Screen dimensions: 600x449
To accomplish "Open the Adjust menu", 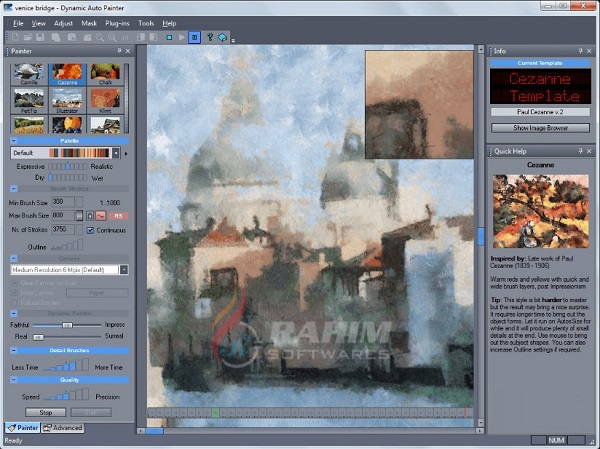I will 63,23.
